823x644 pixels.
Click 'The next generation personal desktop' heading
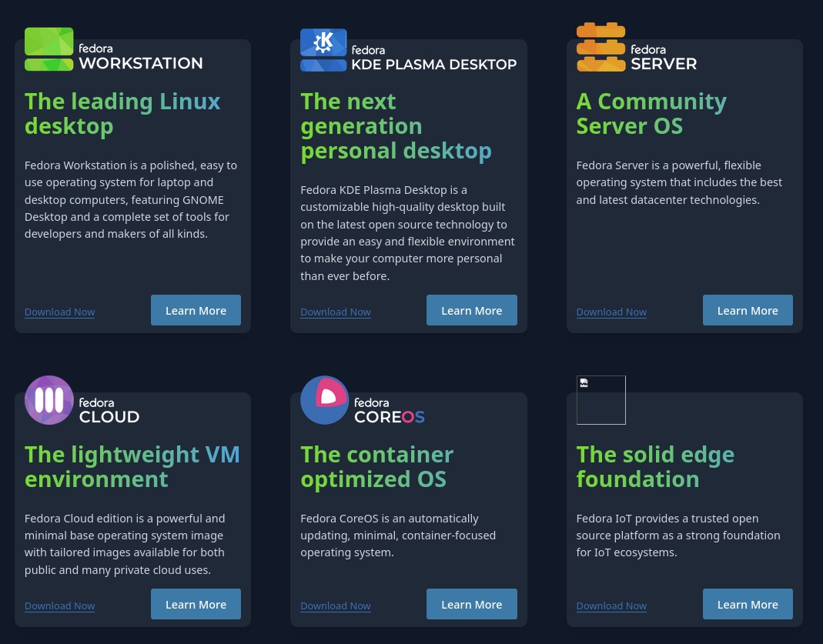tap(396, 126)
